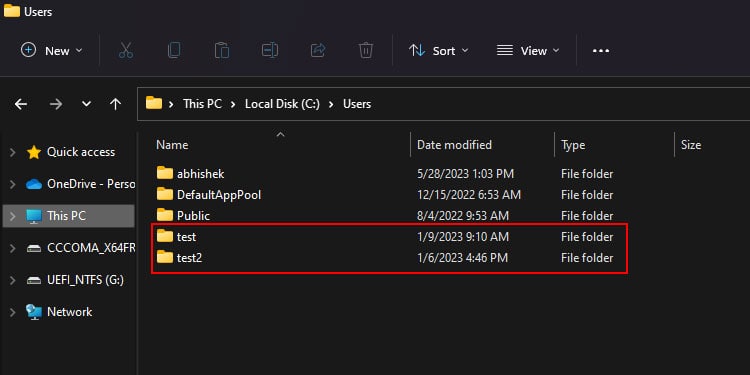This screenshot has width=750, height=375.
Task: Open the New item menu
Action: tap(51, 51)
